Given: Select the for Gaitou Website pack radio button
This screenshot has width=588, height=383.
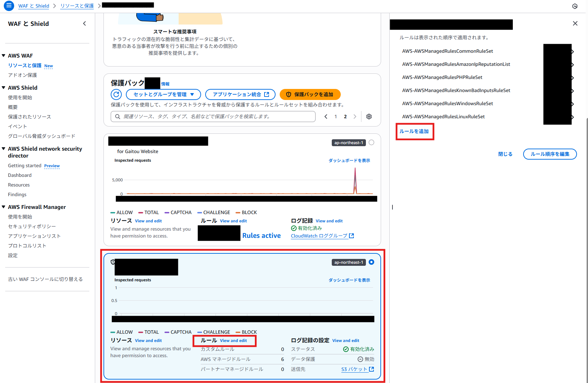Looking at the screenshot, I should (371, 142).
